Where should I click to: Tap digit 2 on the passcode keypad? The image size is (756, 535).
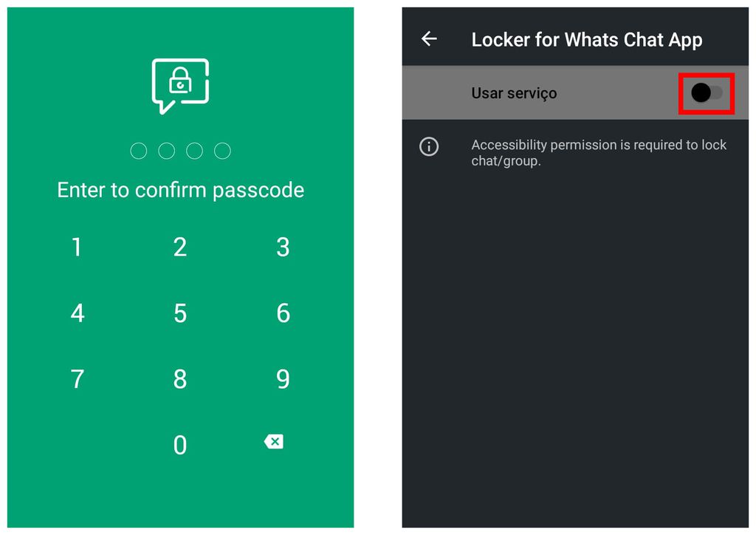[180, 247]
